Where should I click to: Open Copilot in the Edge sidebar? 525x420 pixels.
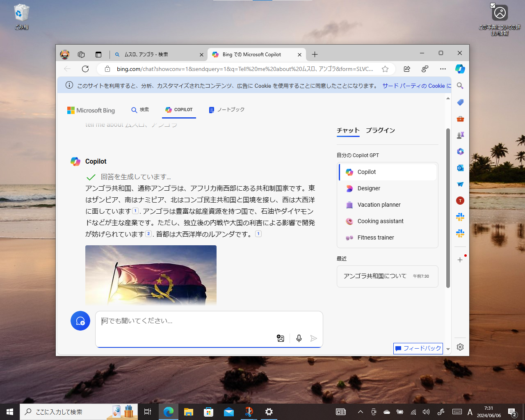(460, 69)
